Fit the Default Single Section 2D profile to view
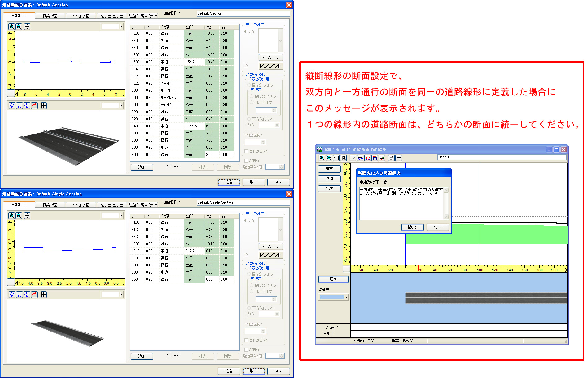Screen dimensions: 588x378 point(27,216)
